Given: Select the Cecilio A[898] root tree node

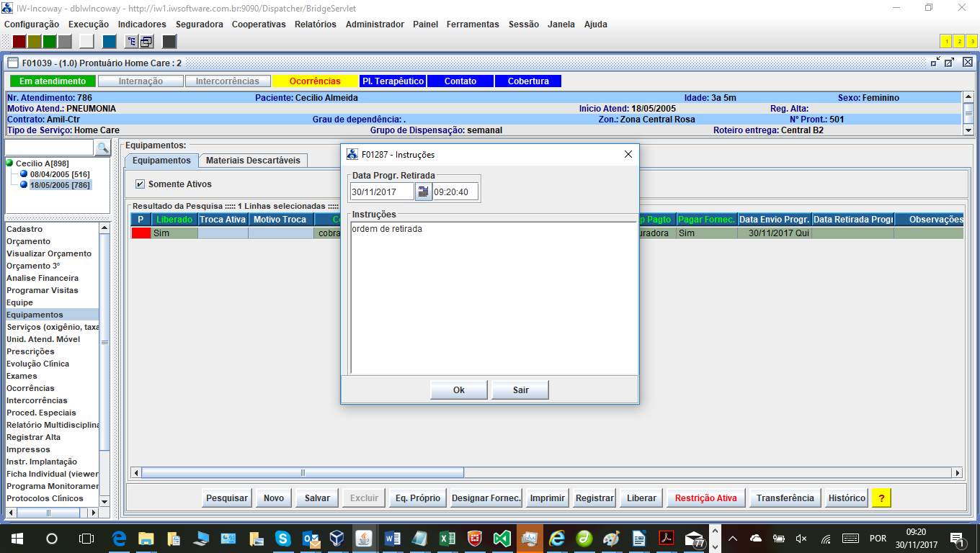Looking at the screenshot, I should tap(42, 163).
